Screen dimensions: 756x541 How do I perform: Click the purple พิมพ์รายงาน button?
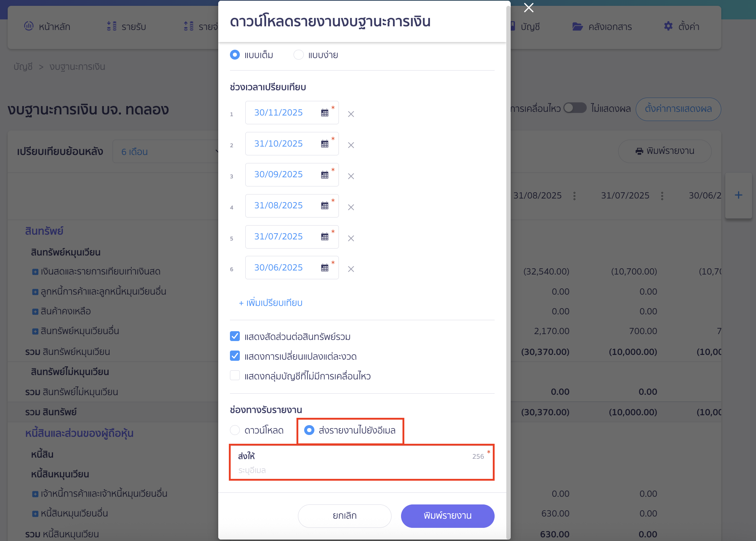(x=447, y=516)
